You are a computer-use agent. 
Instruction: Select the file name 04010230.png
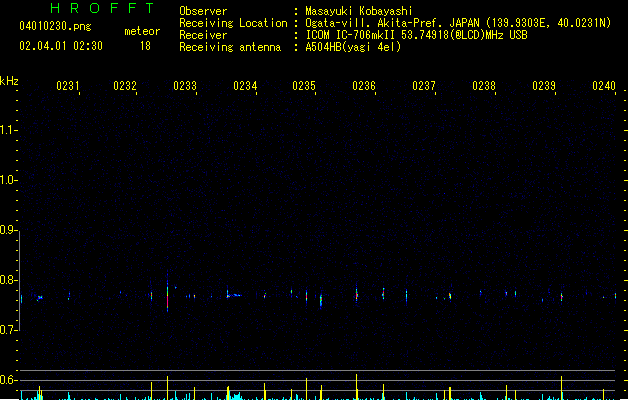pos(55,26)
